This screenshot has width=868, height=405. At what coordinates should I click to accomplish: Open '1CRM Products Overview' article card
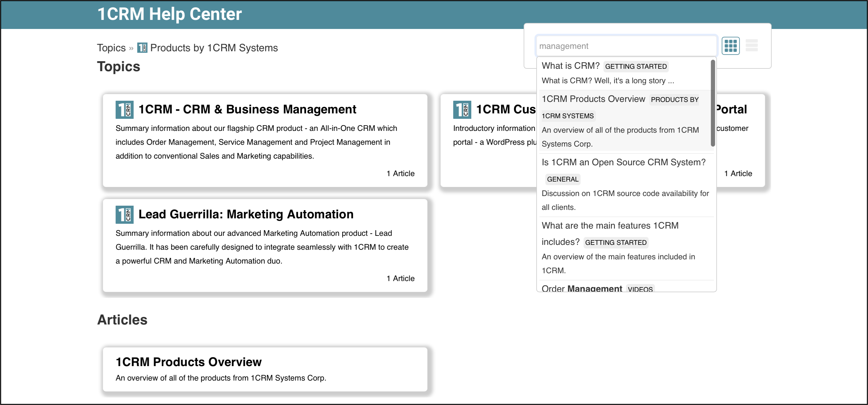[265, 369]
